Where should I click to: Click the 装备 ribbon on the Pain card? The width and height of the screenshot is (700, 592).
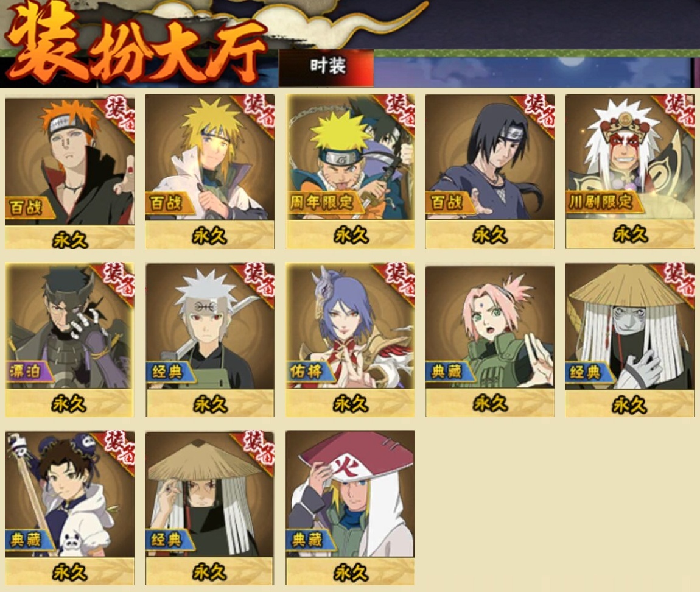[x=117, y=115]
